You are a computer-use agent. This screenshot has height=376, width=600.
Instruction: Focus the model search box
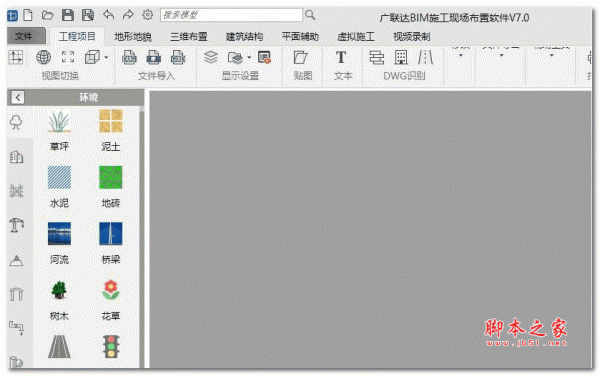pos(231,15)
